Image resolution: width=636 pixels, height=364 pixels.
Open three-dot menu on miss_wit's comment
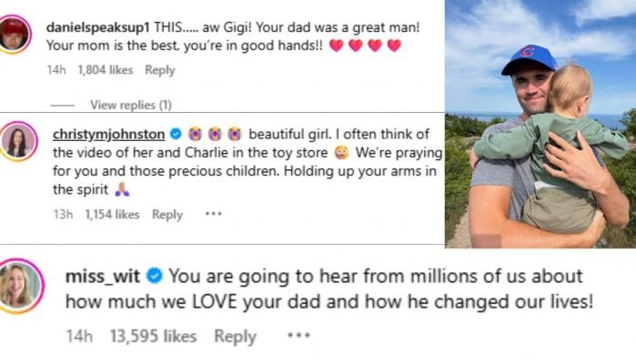tap(298, 336)
